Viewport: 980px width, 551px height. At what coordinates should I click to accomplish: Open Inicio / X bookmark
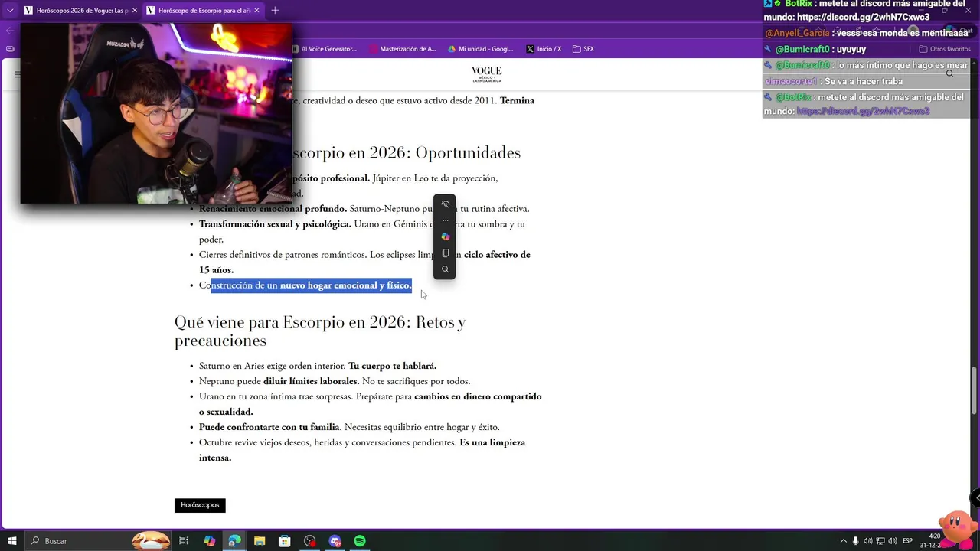tap(544, 49)
